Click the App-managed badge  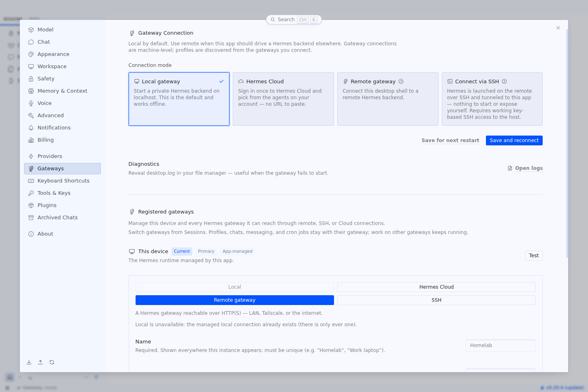pos(237,252)
